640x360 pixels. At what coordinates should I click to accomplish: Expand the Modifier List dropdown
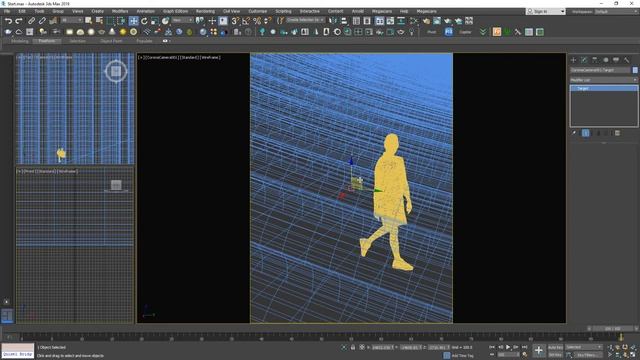tap(604, 80)
